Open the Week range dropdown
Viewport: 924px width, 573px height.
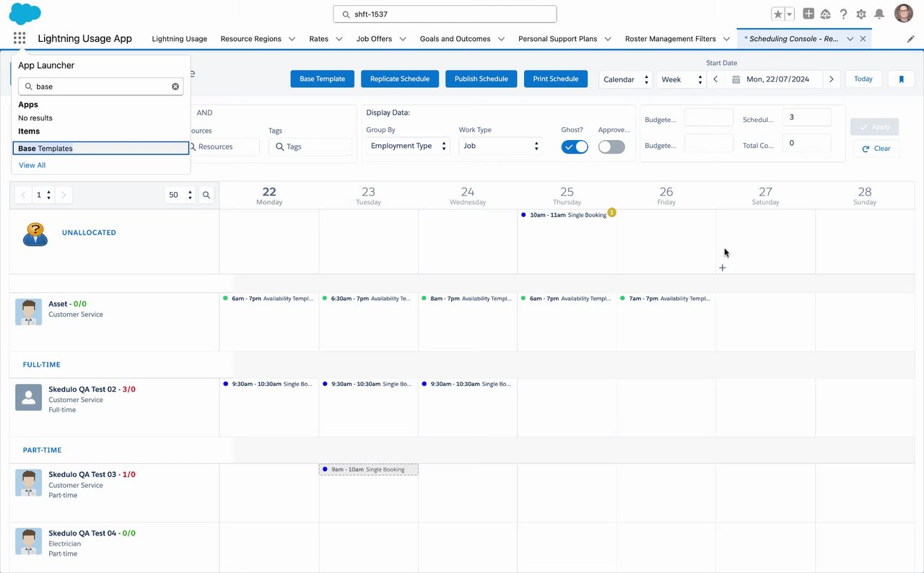click(x=681, y=79)
